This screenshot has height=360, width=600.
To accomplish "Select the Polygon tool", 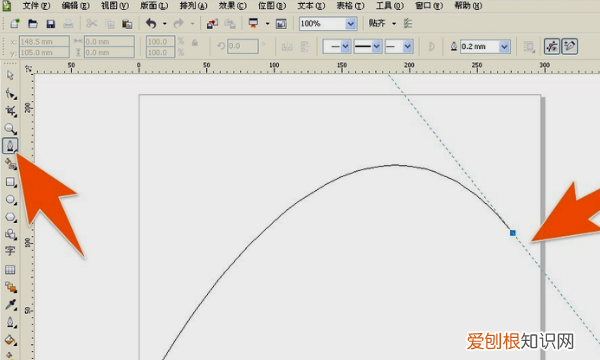I will pyautogui.click(x=10, y=217).
